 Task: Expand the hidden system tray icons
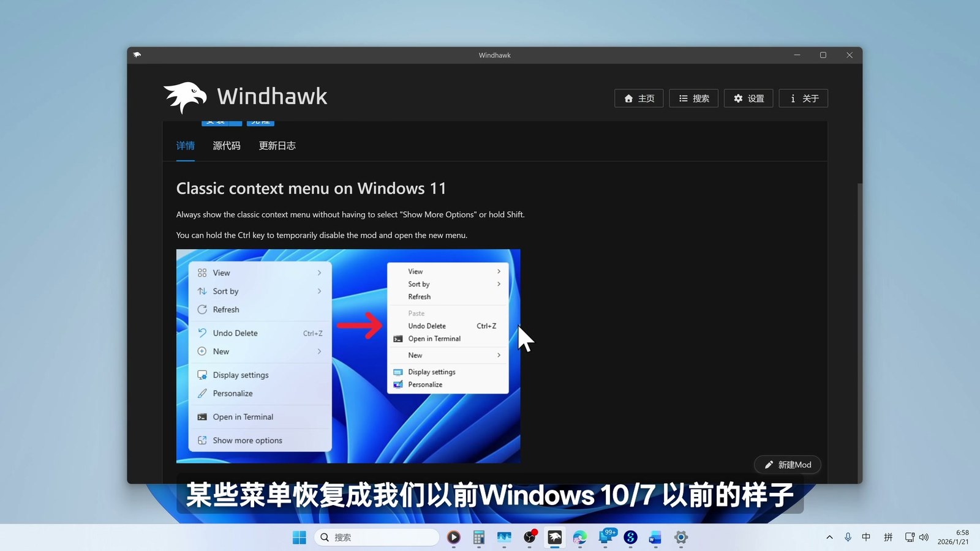(829, 537)
